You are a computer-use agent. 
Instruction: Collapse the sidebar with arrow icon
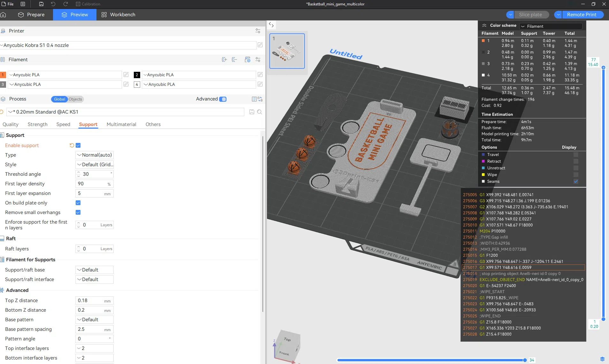(x=271, y=25)
